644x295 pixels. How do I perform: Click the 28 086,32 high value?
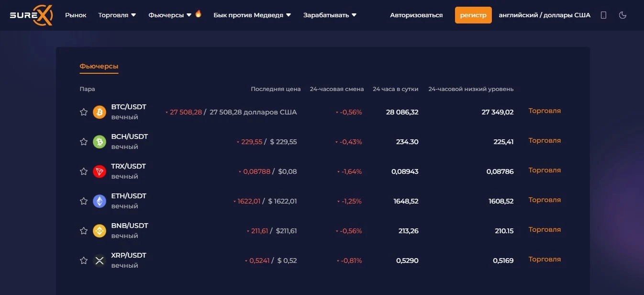click(402, 112)
